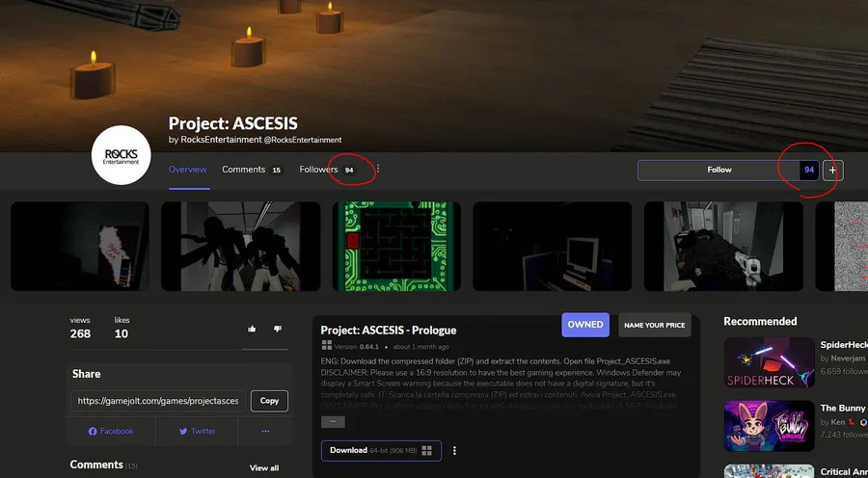Click the Project: ASCESIS game title
Viewport: 868px width, 478px height.
pyautogui.click(x=232, y=122)
